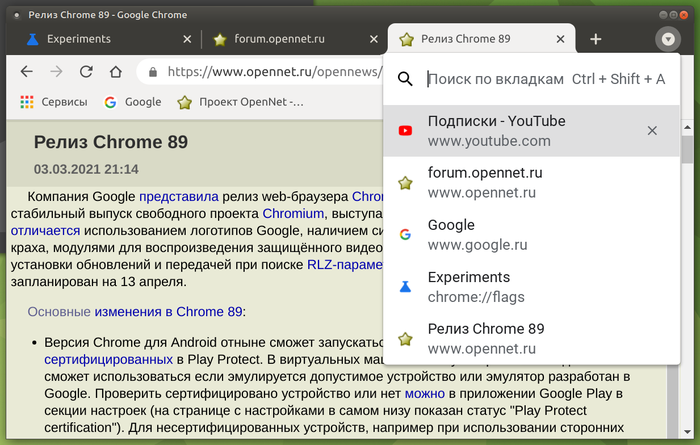The width and height of the screenshot is (700, 445).
Task: Click the window menu icon in title bar
Action: [x=17, y=15]
